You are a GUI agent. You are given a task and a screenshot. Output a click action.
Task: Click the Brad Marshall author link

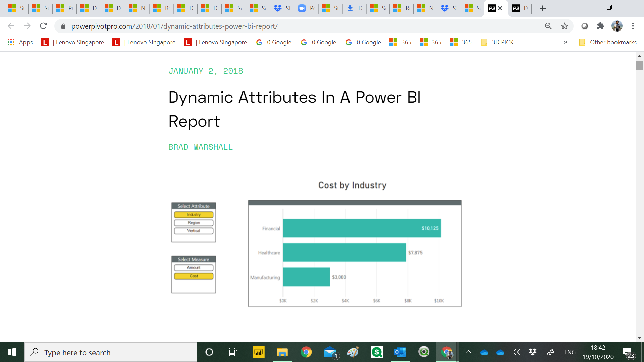[201, 147]
